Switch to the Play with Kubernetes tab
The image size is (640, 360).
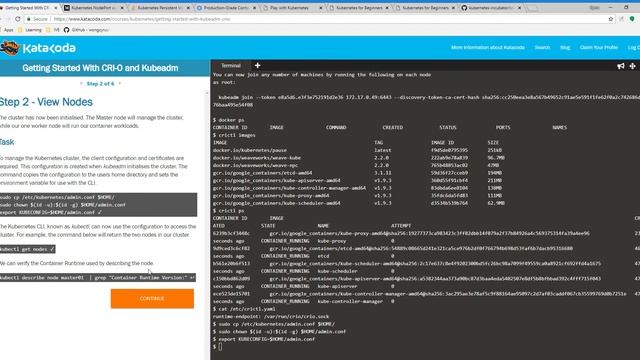[291, 8]
